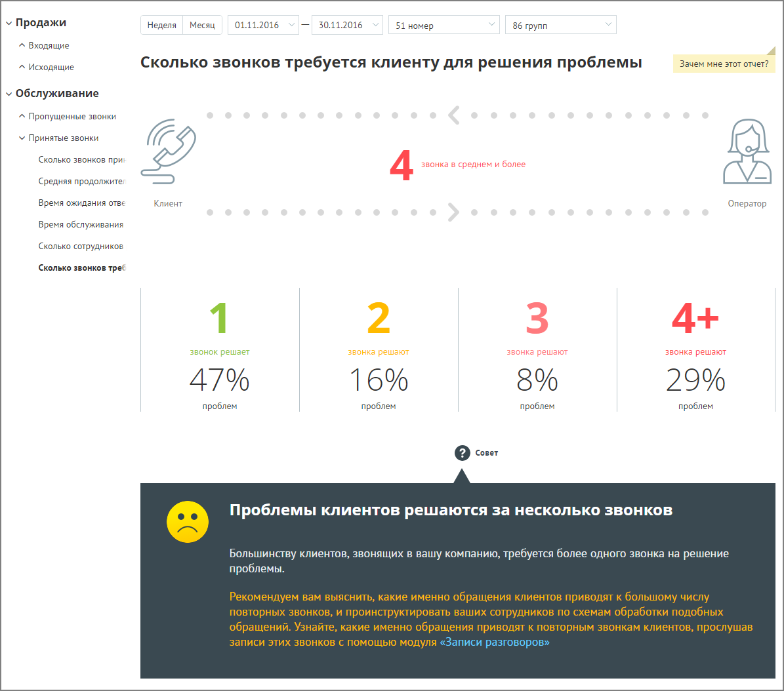
Task: Click the Оператор label
Action: tap(747, 204)
